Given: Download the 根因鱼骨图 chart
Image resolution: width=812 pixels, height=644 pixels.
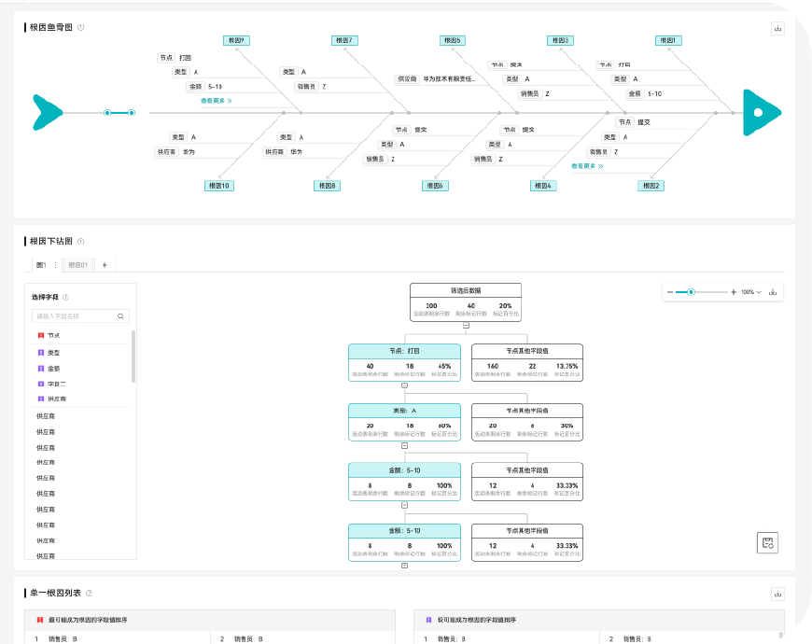Looking at the screenshot, I should point(777,28).
